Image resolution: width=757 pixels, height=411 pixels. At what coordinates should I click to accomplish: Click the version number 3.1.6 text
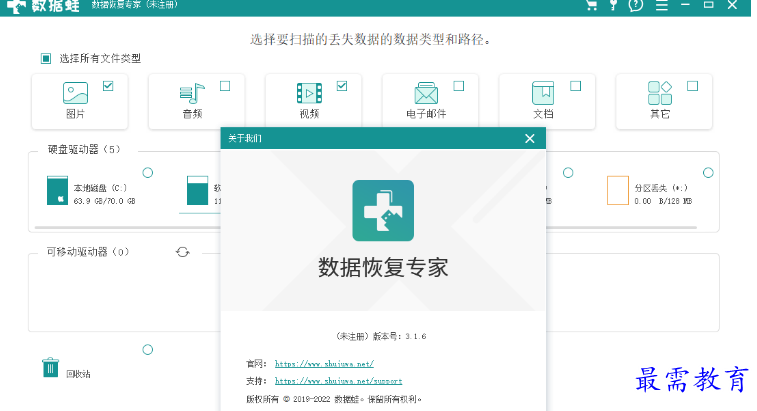coord(416,336)
